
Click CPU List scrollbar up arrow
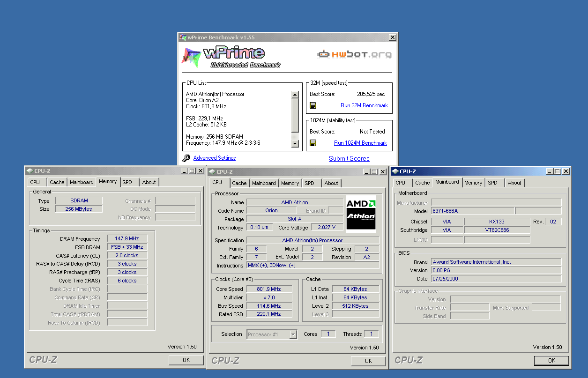pyautogui.click(x=295, y=95)
